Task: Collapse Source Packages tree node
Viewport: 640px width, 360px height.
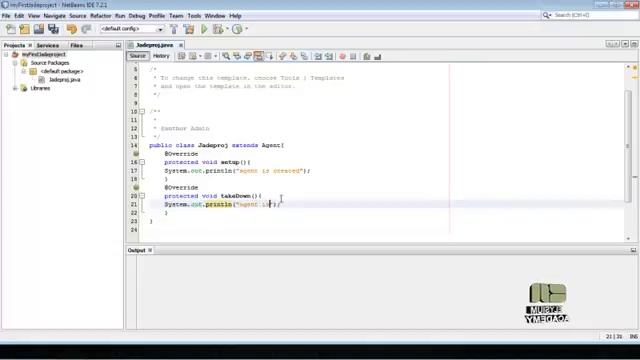Action: (15, 63)
